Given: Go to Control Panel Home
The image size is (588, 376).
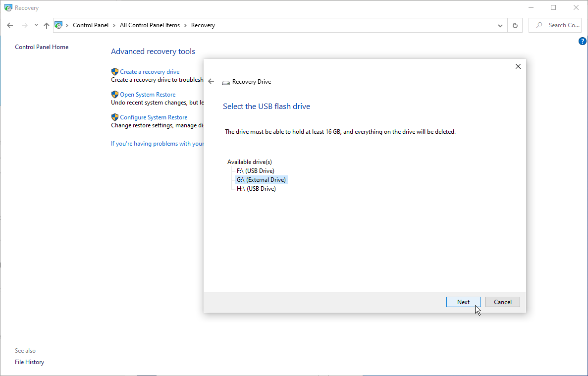Looking at the screenshot, I should [42, 47].
